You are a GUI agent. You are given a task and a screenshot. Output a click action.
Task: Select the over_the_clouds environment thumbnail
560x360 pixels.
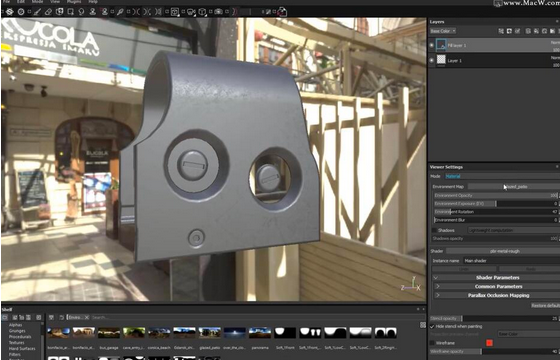[x=235, y=333]
